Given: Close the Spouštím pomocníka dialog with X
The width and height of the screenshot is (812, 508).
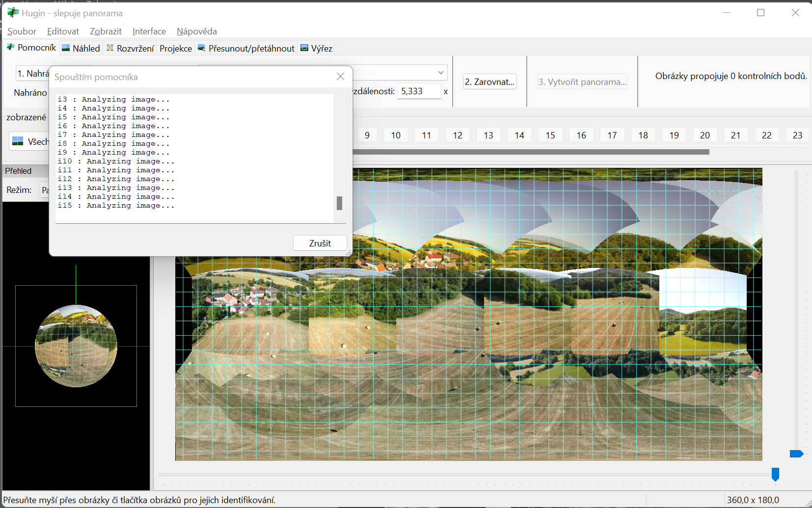Looking at the screenshot, I should (x=340, y=77).
